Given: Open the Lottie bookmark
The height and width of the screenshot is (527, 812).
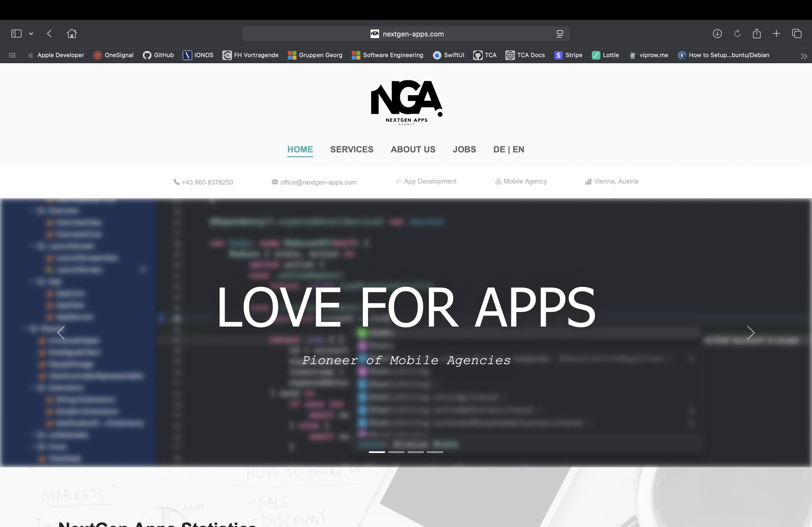Looking at the screenshot, I should click(605, 55).
